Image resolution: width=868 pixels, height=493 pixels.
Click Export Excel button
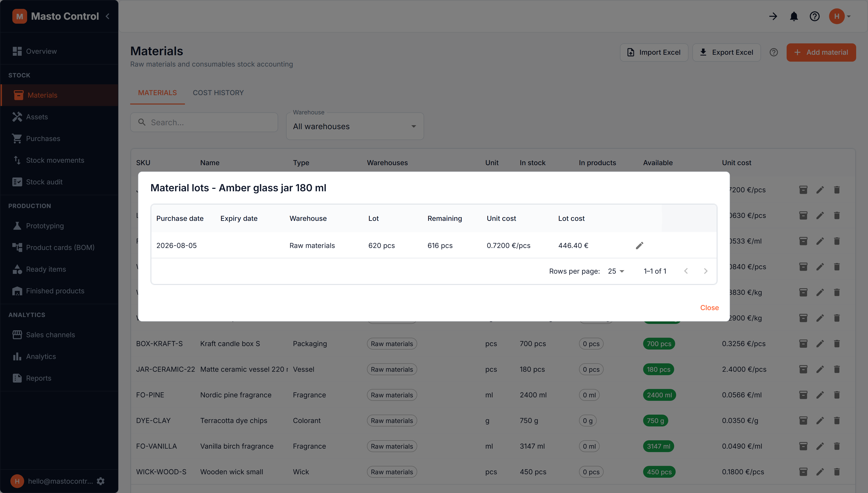[726, 53]
